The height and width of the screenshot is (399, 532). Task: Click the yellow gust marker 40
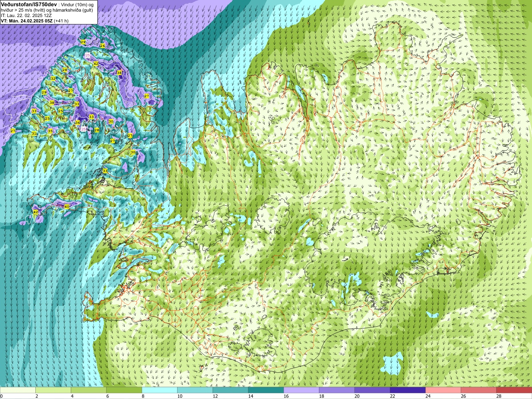click(67, 207)
